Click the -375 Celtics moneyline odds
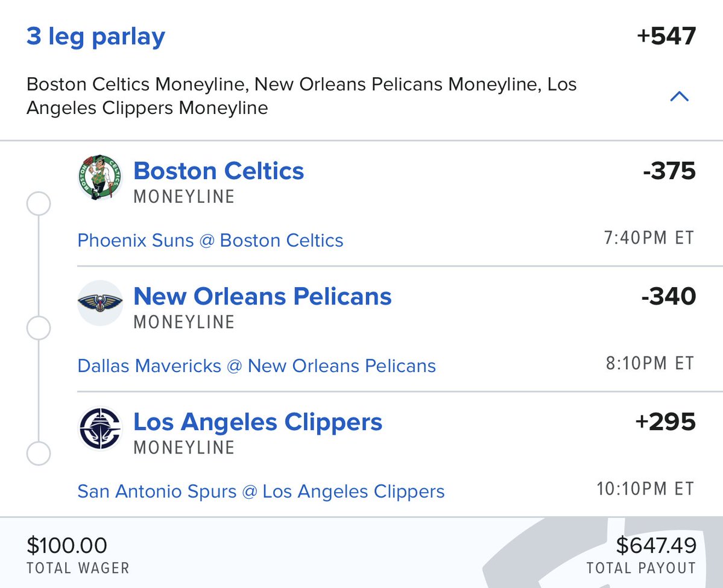The height and width of the screenshot is (588, 723). 669,171
